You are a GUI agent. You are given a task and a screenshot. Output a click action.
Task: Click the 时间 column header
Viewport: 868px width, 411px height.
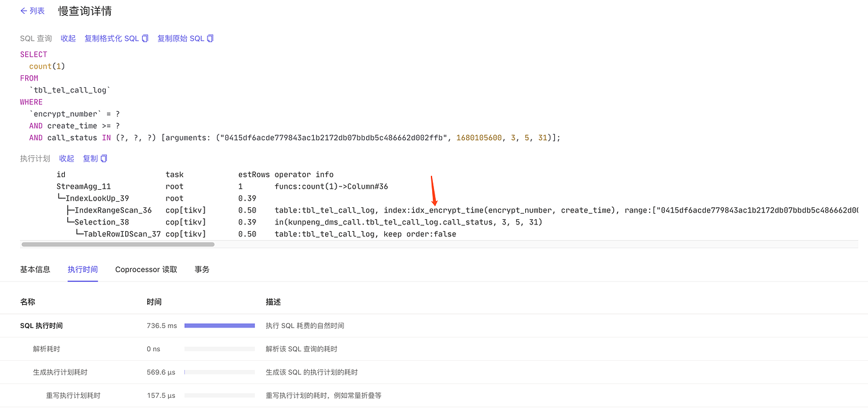click(x=154, y=302)
